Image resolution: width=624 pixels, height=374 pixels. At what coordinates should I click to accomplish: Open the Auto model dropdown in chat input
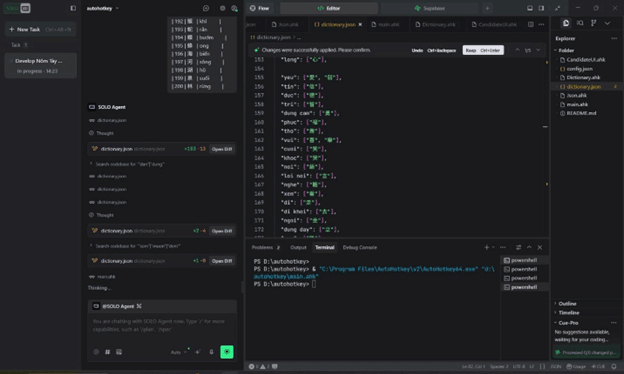[178, 352]
